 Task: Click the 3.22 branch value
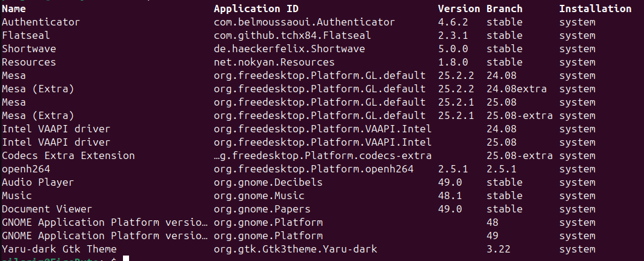click(498, 249)
